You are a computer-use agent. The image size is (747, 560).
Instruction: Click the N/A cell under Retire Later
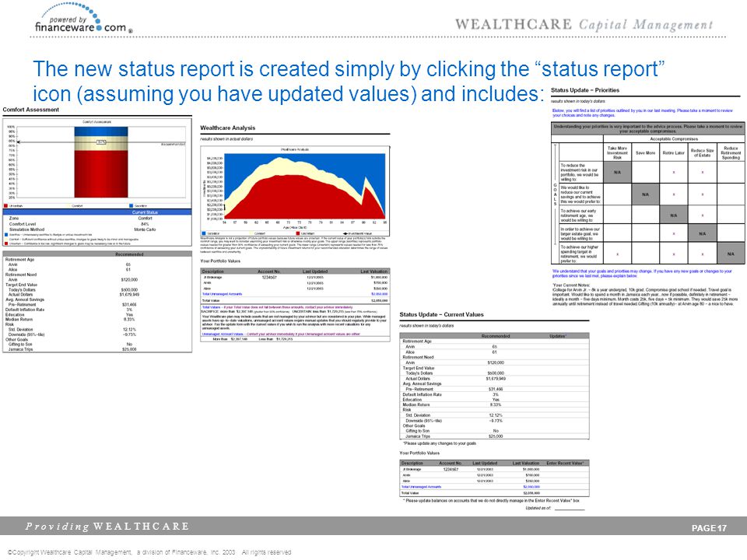click(x=674, y=215)
